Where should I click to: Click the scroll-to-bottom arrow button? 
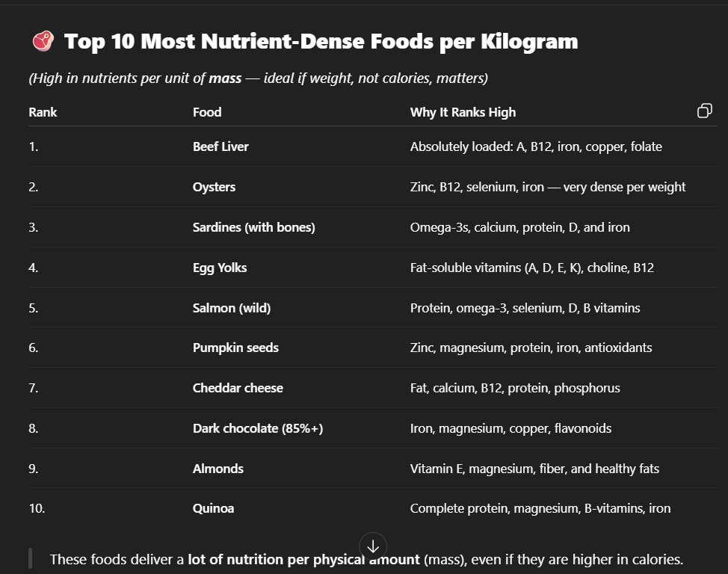tap(373, 546)
